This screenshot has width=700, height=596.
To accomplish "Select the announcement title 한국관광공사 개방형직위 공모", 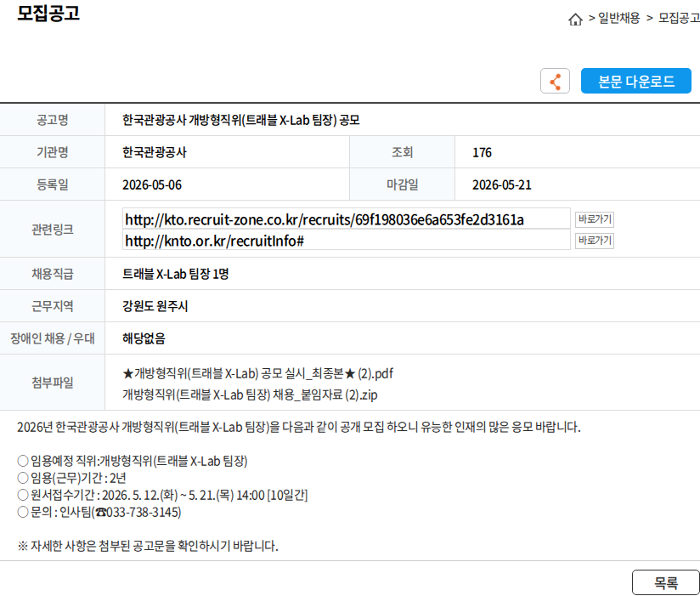I will (241, 120).
